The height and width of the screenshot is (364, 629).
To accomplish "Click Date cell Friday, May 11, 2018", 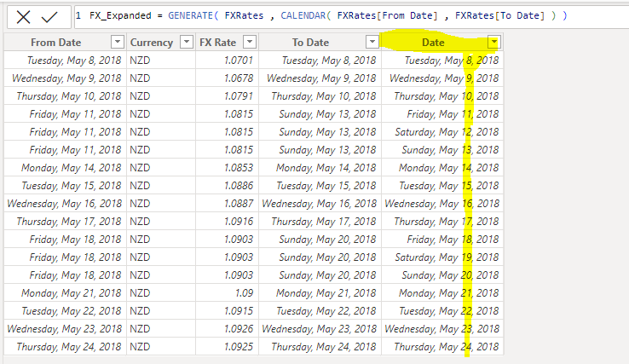I will click(442, 114).
